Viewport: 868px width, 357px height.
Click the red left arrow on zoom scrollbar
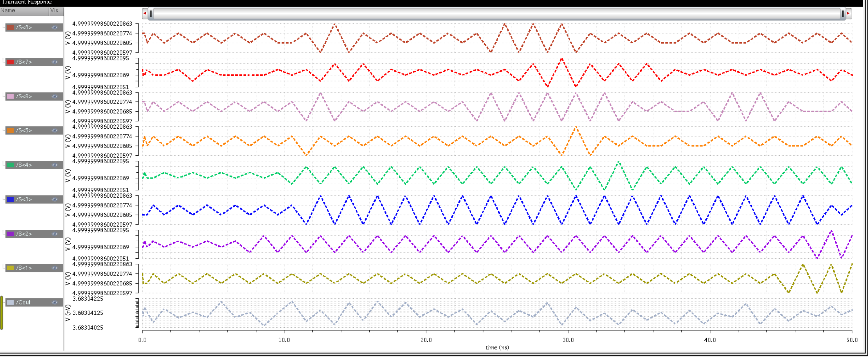pos(145,13)
